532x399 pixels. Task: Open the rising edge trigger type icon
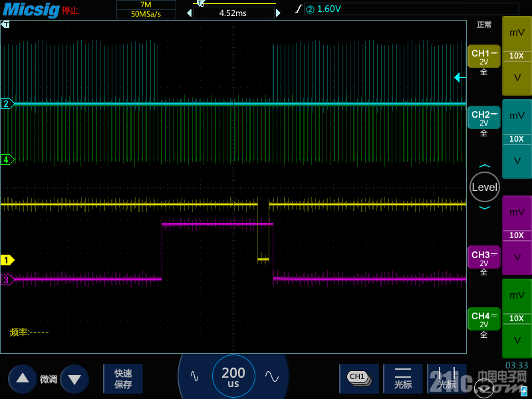[x=299, y=9]
